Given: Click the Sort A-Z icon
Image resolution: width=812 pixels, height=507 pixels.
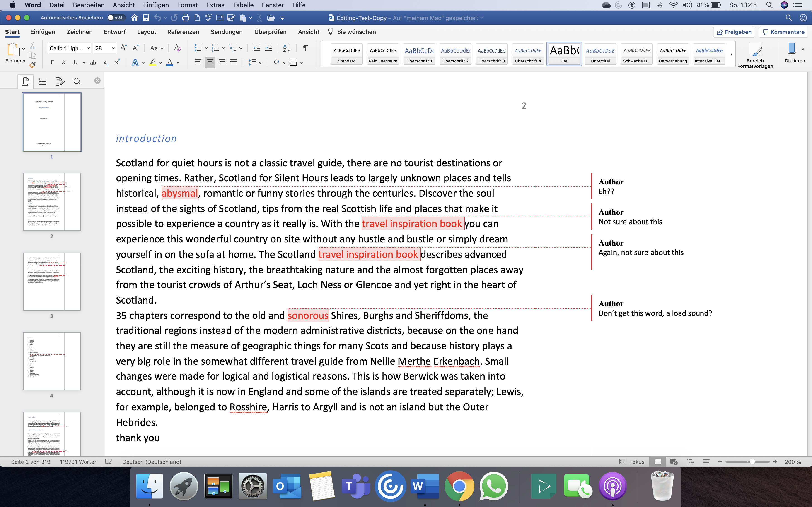Looking at the screenshot, I should click(287, 48).
